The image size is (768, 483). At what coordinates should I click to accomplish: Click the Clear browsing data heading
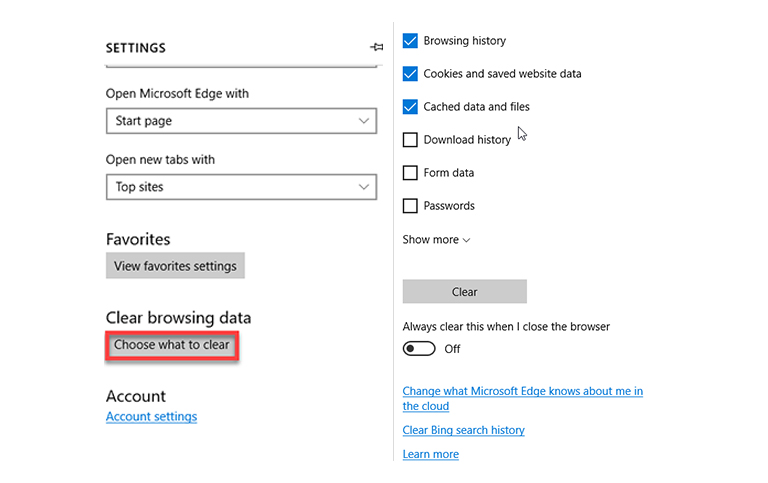(178, 318)
